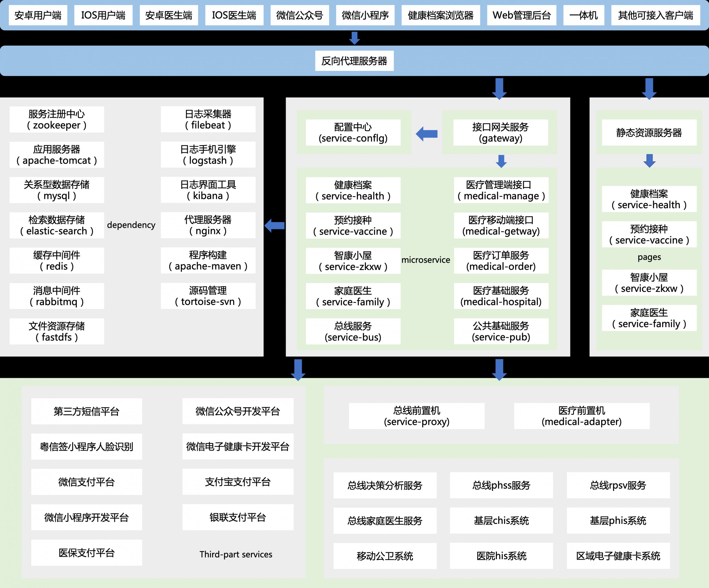Select the redis 缓存中间件 box
The height and width of the screenshot is (588, 709).
tap(57, 260)
